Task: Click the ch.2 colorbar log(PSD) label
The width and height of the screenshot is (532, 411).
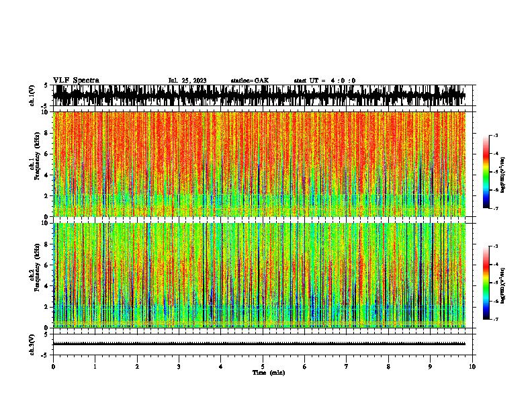Action: [502, 285]
